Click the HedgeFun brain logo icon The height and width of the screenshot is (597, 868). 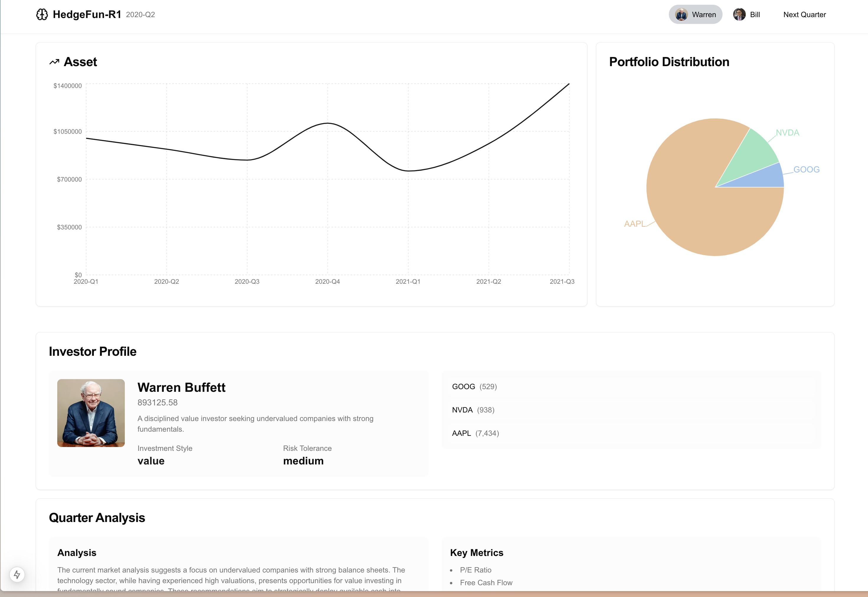(x=42, y=14)
